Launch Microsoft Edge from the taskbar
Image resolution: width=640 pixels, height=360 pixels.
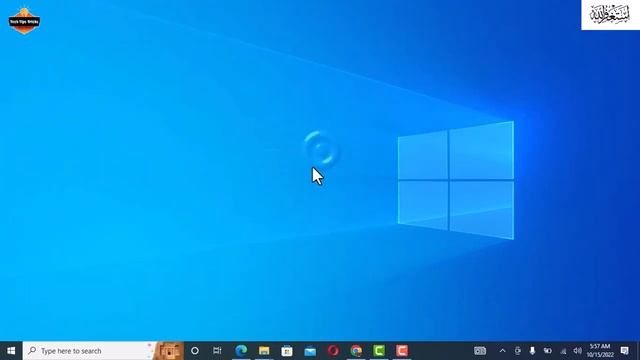241,351
